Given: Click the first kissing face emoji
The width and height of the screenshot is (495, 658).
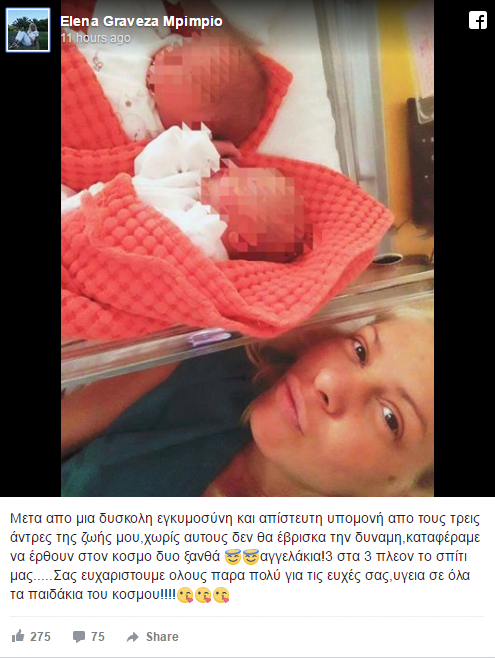Looking at the screenshot, I should tap(185, 595).
